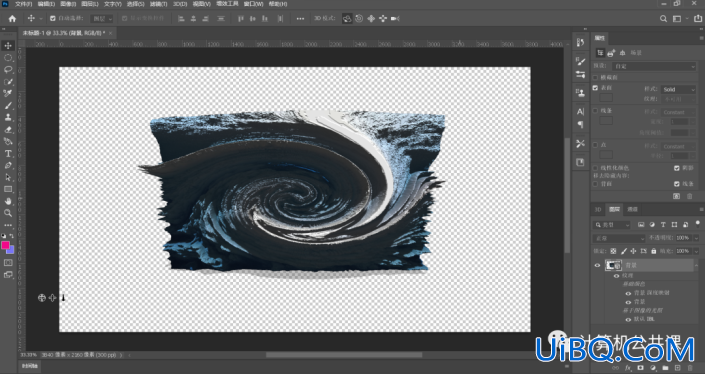705x374 pixels.
Task: Select the Eyedropper tool
Action: pos(8,94)
